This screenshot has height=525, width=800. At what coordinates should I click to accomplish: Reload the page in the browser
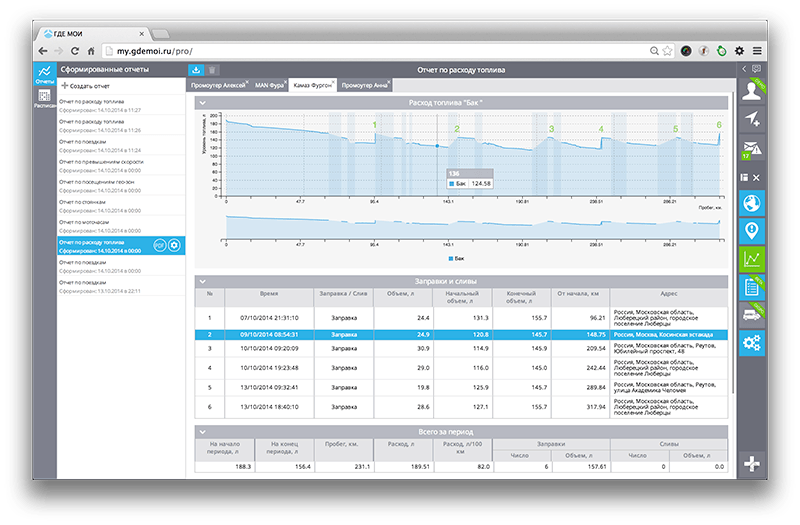(75, 51)
